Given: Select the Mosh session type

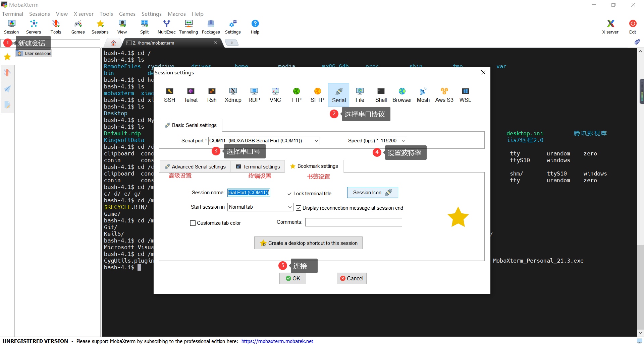Looking at the screenshot, I should (x=423, y=95).
